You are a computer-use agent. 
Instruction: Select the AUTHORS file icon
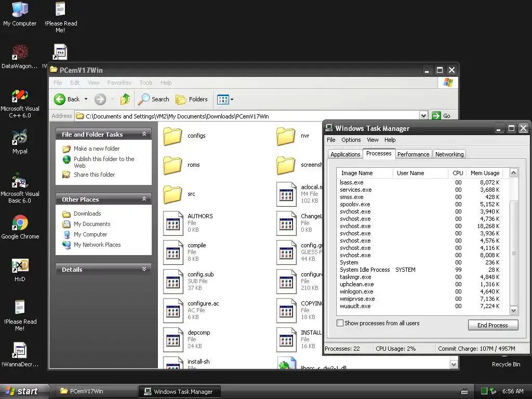click(x=173, y=223)
